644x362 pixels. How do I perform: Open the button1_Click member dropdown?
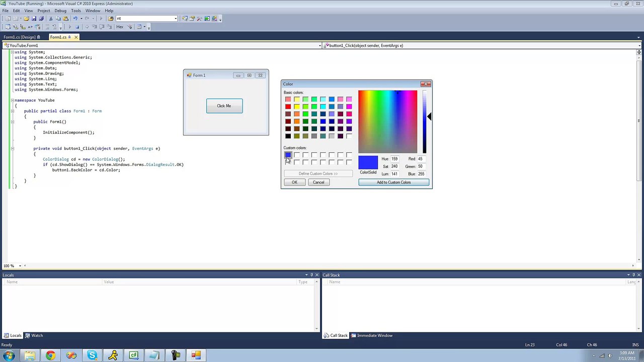coord(639,45)
